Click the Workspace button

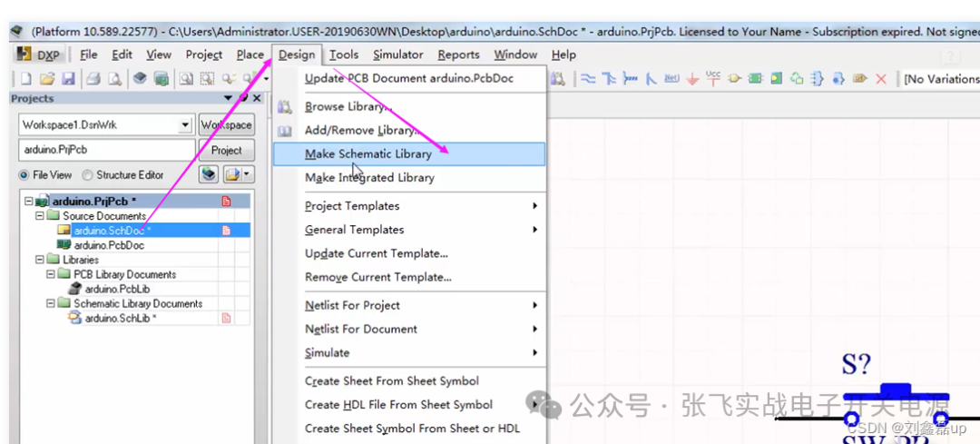click(226, 125)
